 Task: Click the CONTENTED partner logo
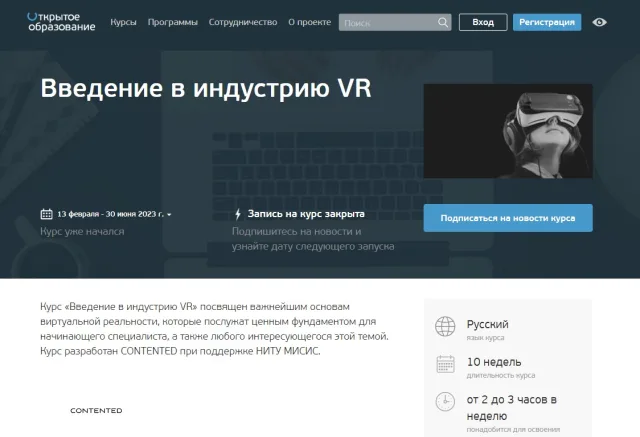[x=96, y=410]
